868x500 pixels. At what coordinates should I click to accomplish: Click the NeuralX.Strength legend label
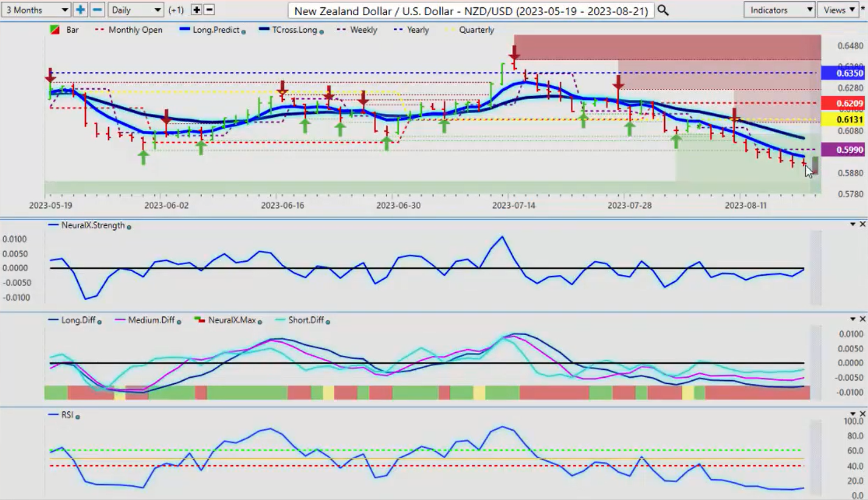point(92,225)
